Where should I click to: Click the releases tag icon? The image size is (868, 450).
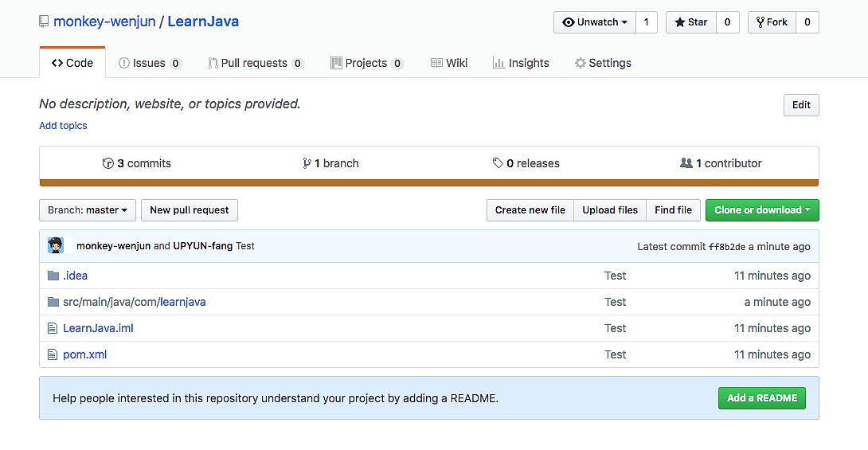[x=498, y=163]
